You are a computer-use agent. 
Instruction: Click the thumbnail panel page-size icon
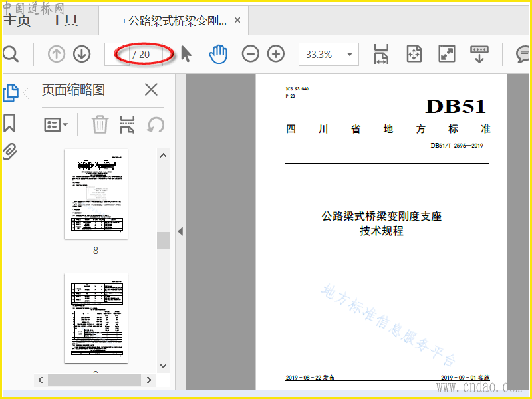pos(127,124)
